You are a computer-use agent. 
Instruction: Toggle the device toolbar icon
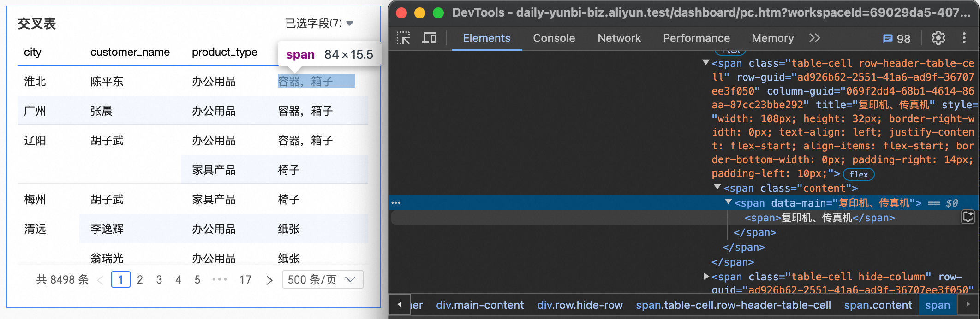coord(429,38)
